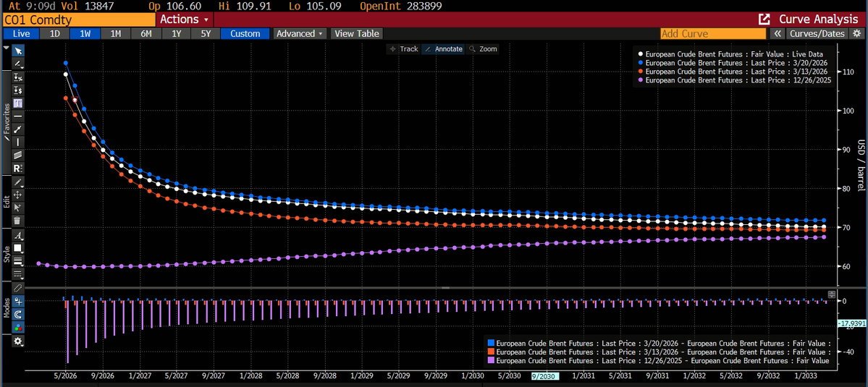Click the blue square spread legend entry
This screenshot has width=868, height=387.
(658, 343)
